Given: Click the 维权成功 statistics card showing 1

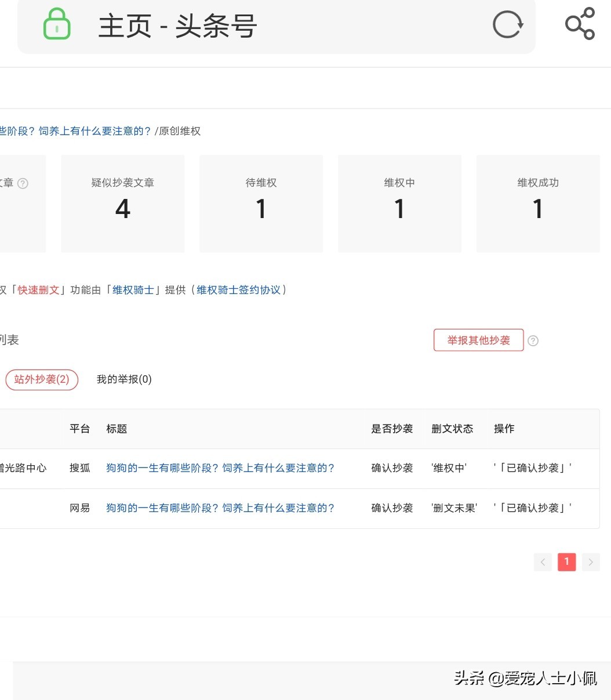Looking at the screenshot, I should (538, 203).
